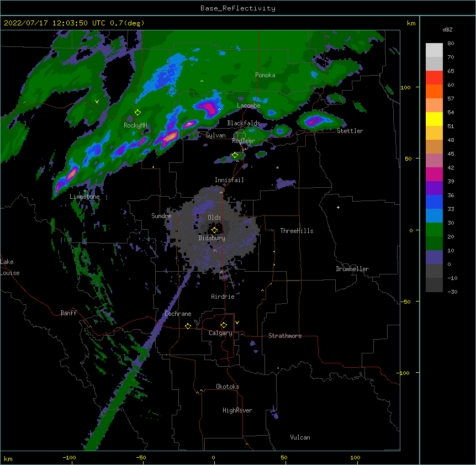
Task: Pick the blue 33-36 dBZ legend swatch
Action: [434, 202]
